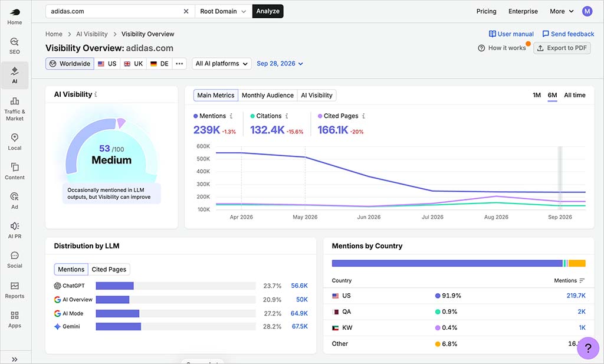Select the 6M time range
This screenshot has height=364, width=604.
(x=552, y=95)
